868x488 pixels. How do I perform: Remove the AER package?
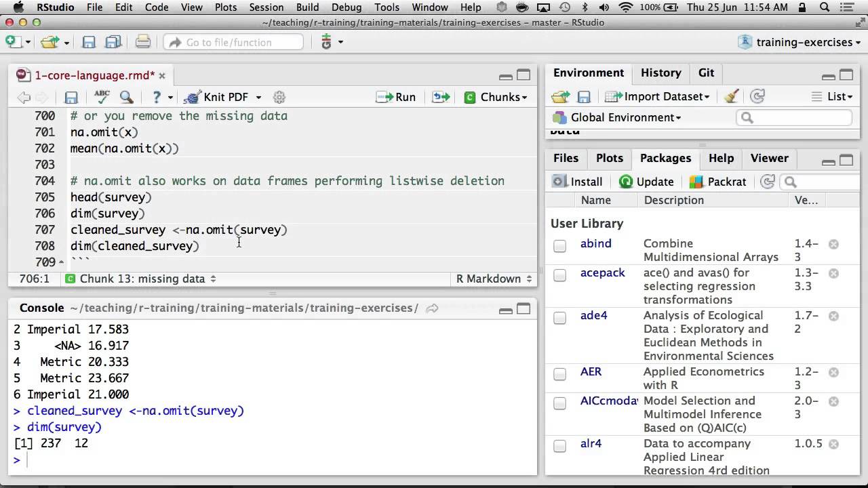point(833,372)
